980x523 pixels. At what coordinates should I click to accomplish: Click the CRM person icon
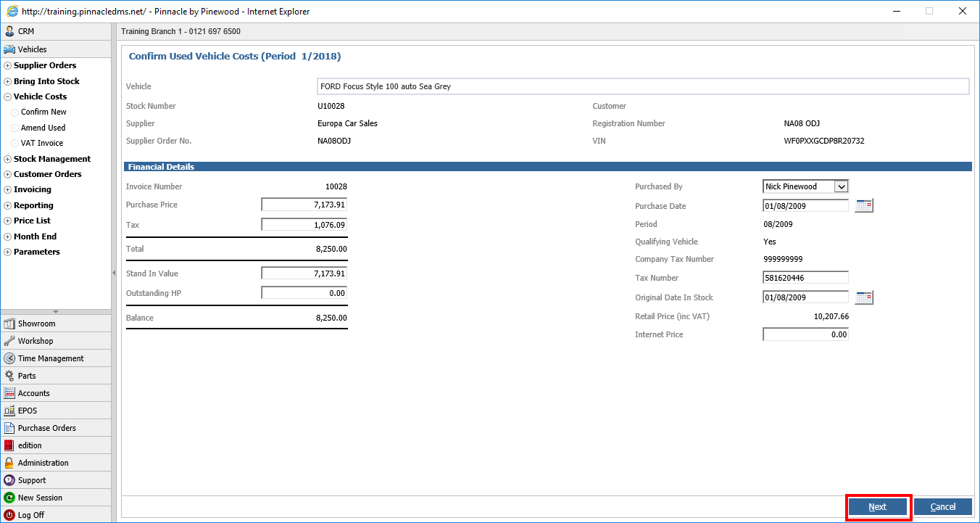(x=9, y=31)
